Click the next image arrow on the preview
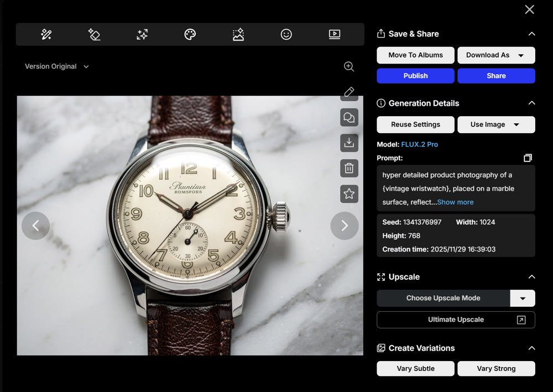Image resolution: width=553 pixels, height=392 pixels. point(345,226)
